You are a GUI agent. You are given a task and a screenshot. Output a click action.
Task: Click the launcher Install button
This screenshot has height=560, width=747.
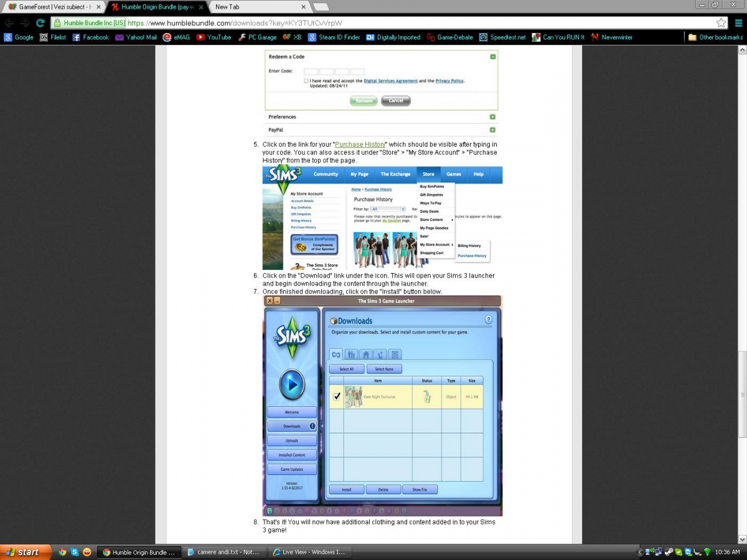point(346,490)
